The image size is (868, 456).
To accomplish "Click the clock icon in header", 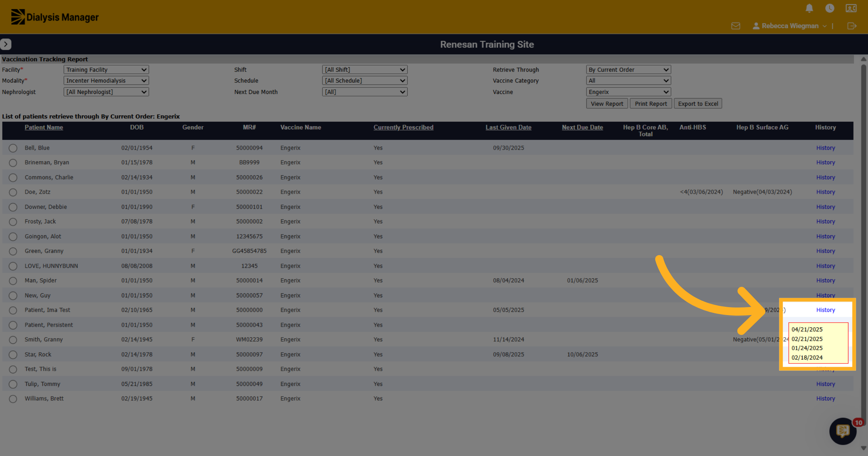I will point(830,8).
